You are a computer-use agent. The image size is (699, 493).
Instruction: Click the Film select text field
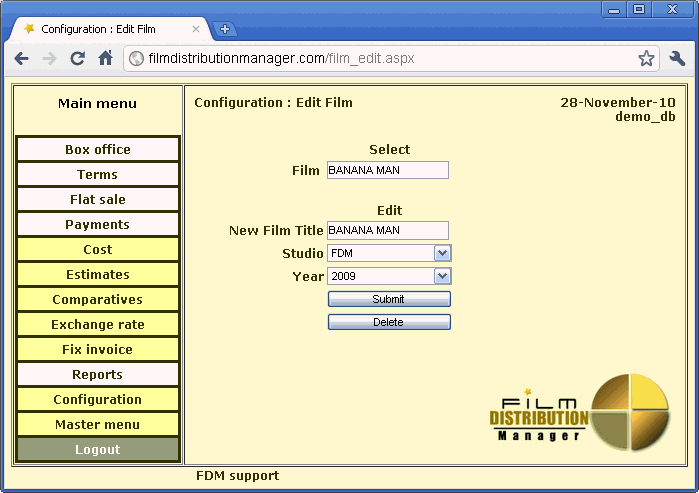click(387, 170)
